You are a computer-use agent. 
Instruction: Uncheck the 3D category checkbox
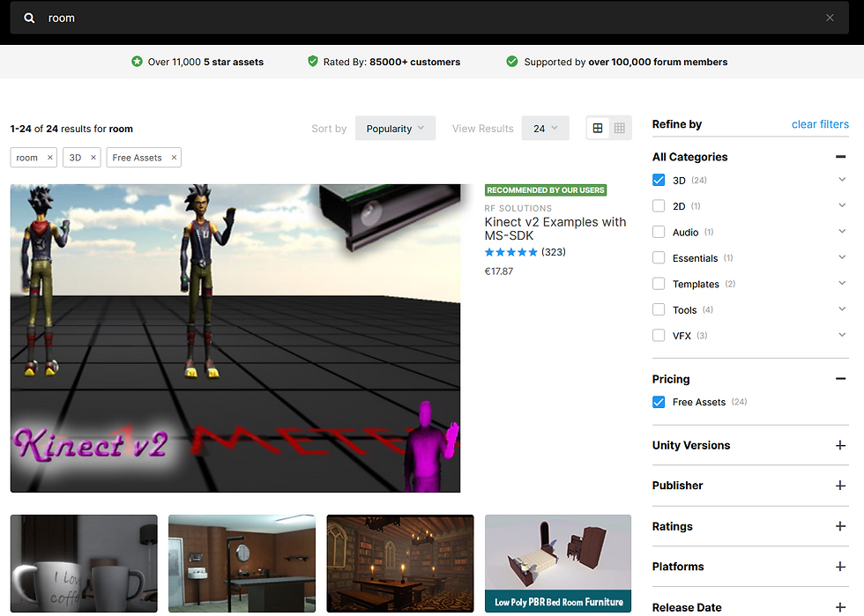pos(659,180)
